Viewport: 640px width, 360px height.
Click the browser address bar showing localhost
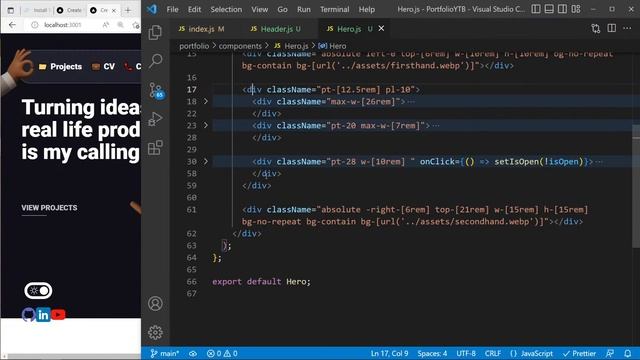coord(63,25)
